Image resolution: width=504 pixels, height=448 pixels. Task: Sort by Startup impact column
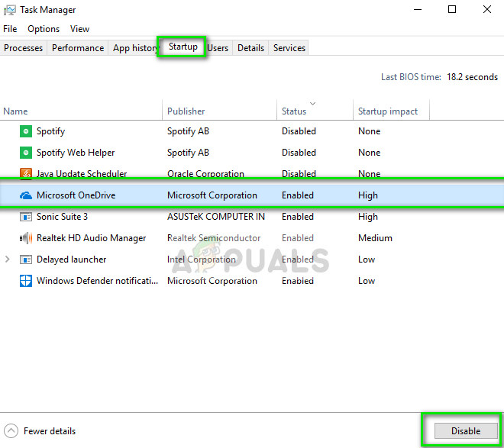pyautogui.click(x=388, y=111)
